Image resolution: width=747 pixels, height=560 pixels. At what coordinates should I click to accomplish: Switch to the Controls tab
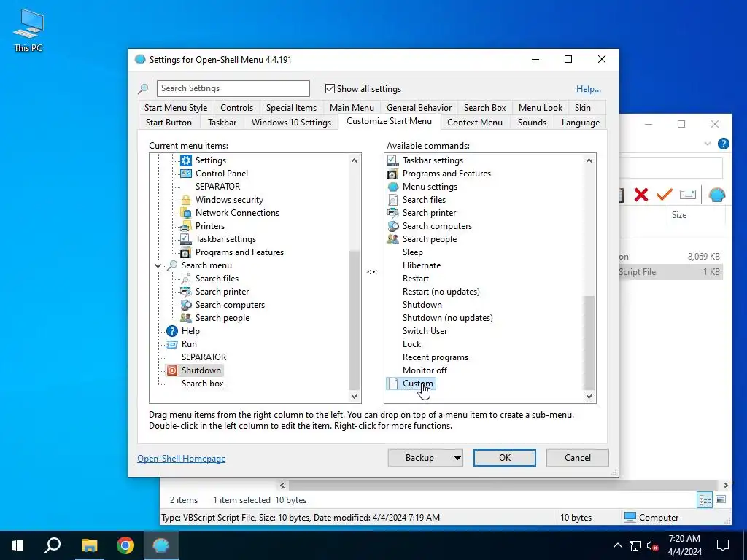(x=237, y=108)
